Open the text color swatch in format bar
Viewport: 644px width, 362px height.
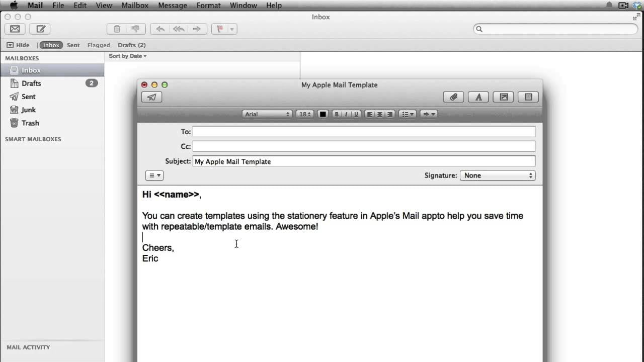[323, 114]
